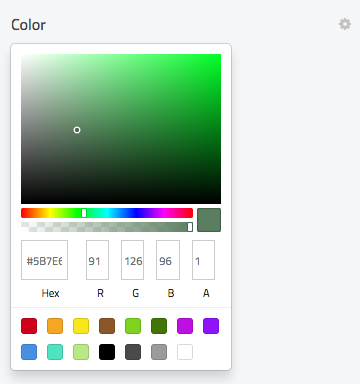Click the G value field showing 126

click(132, 260)
